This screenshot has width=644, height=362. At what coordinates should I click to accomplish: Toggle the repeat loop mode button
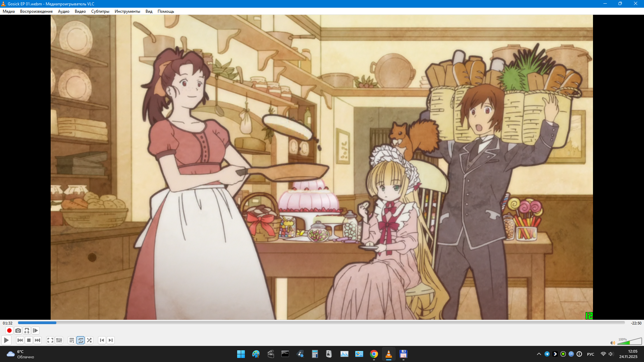pos(80,340)
